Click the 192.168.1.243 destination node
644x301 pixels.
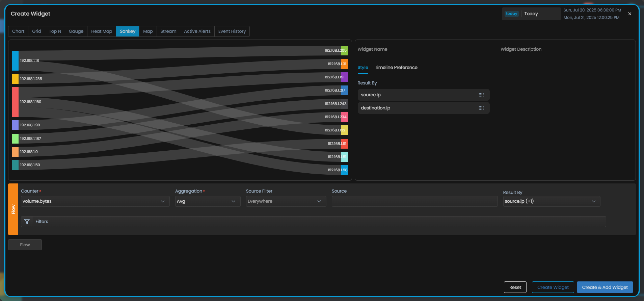(345, 104)
